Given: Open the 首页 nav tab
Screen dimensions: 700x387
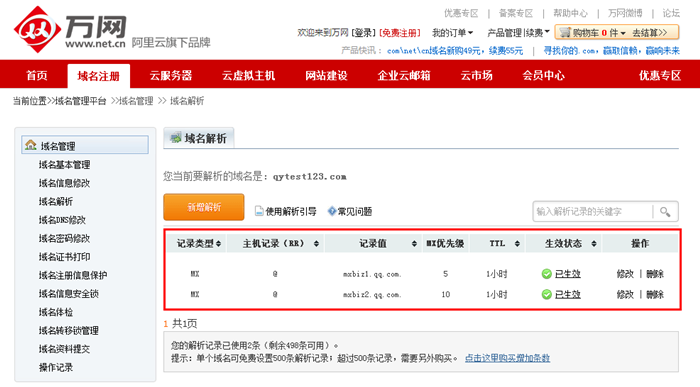Looking at the screenshot, I should (37, 75).
